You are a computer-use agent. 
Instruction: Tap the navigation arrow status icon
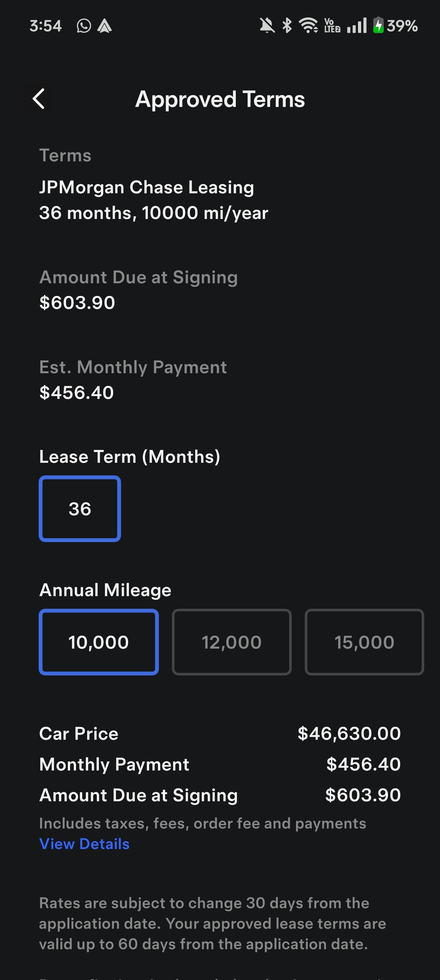(x=104, y=26)
